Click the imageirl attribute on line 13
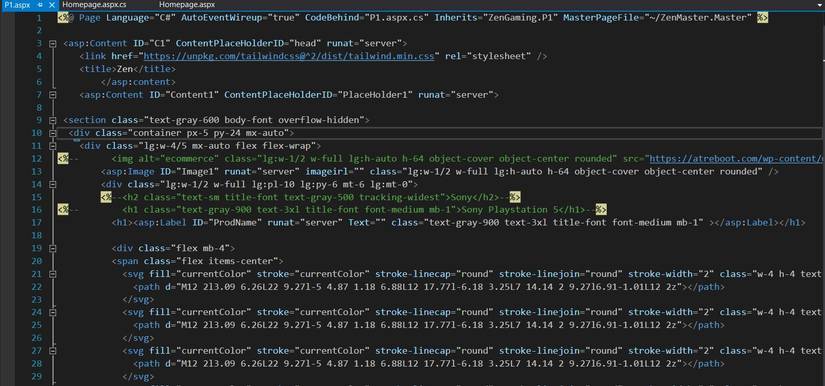 (x=335, y=171)
